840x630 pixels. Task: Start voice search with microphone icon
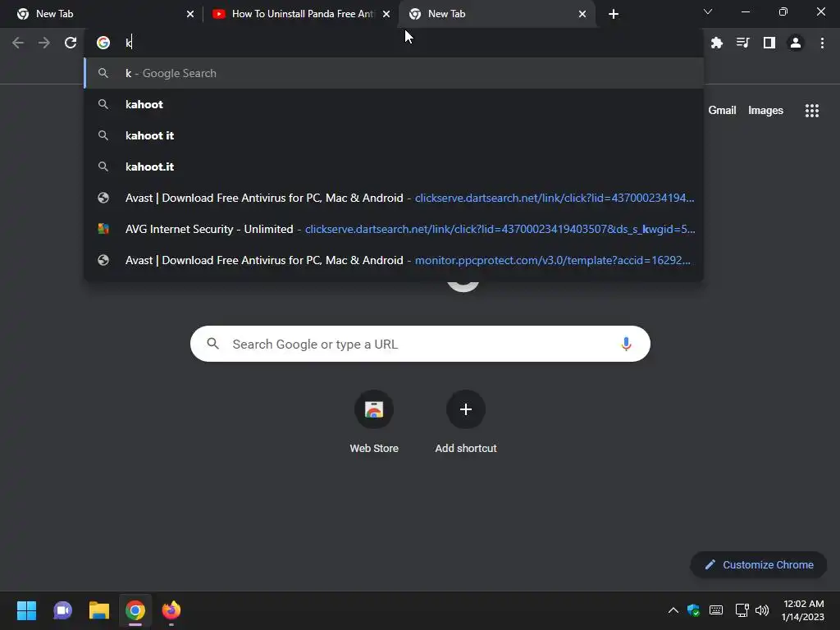click(626, 344)
